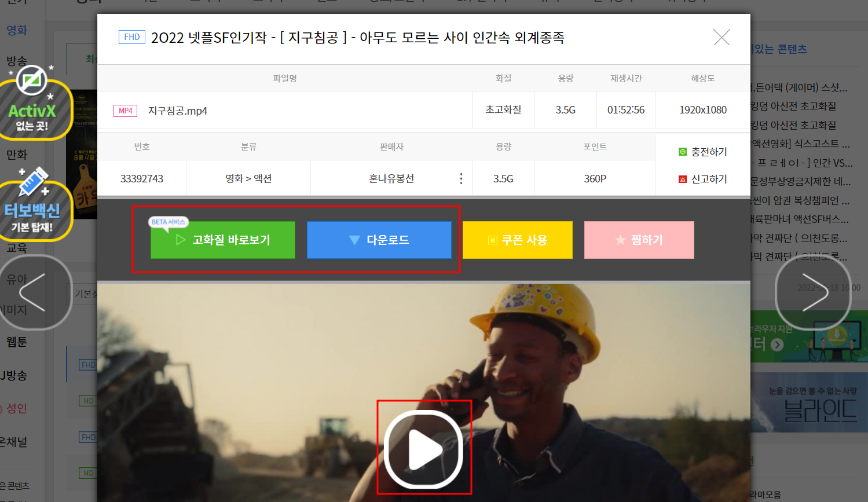Screen dimensions: 868x502
Task: Click the green icon beside 충전하기
Action: [683, 152]
